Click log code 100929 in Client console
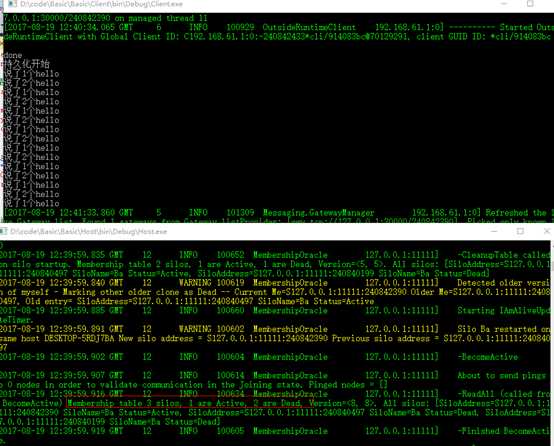 [240, 27]
